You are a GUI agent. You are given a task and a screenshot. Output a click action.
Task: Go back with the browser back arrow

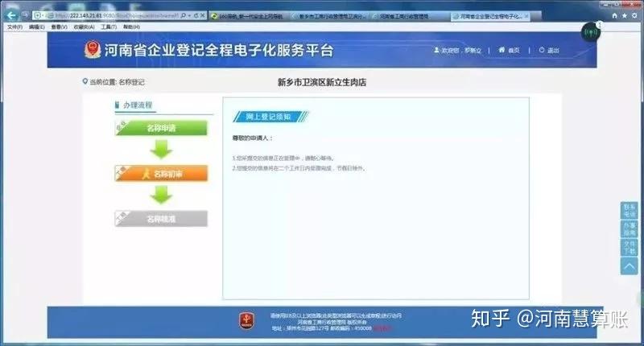(11, 15)
